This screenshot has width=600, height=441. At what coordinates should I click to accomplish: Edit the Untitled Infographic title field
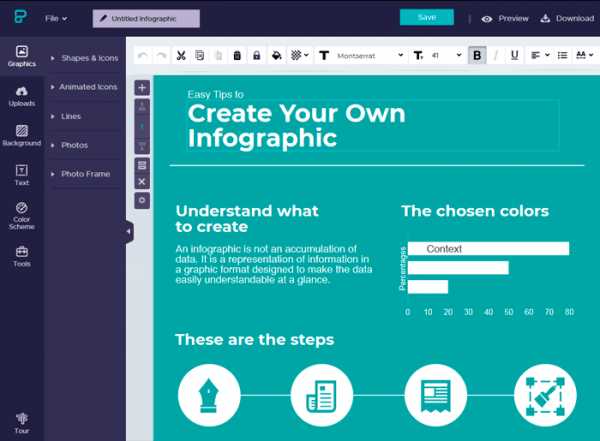(x=146, y=19)
